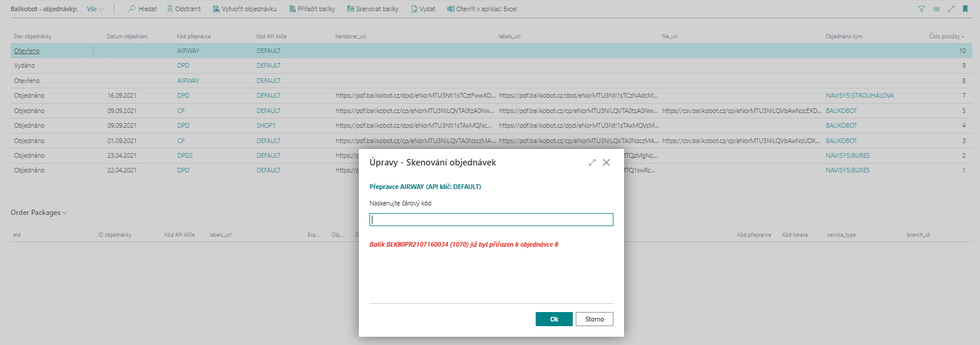Click the service_type column header
This screenshot has width=980, height=345.
tap(842, 235)
